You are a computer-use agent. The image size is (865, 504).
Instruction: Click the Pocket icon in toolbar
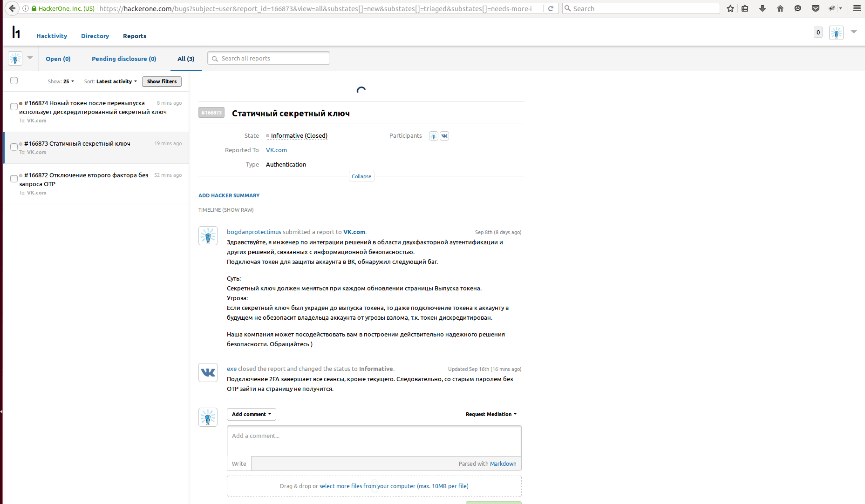click(816, 8)
